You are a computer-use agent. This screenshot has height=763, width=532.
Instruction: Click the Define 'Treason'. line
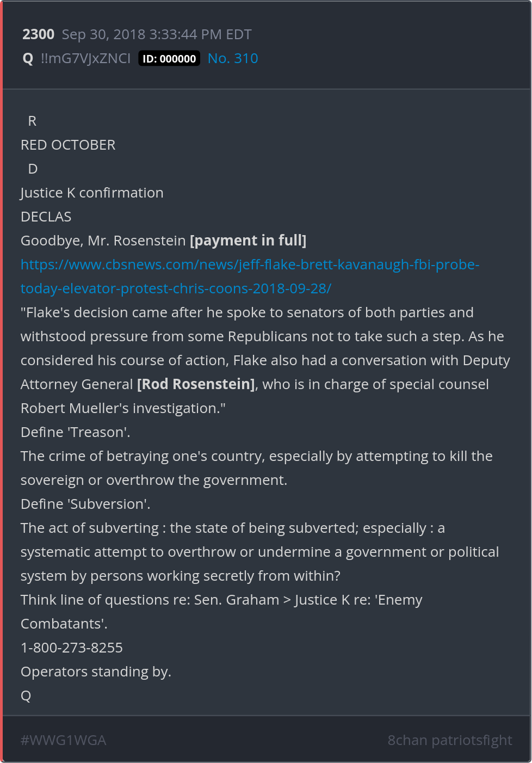[75, 432]
